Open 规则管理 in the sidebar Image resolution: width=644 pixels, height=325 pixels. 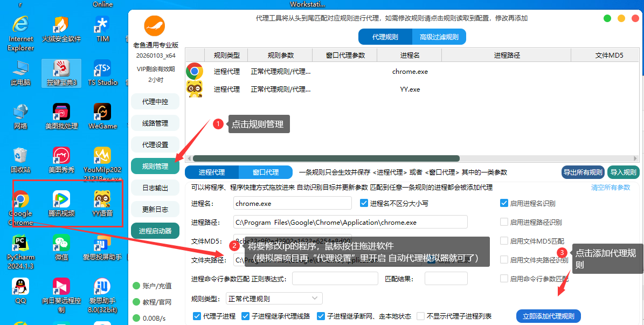click(x=155, y=167)
